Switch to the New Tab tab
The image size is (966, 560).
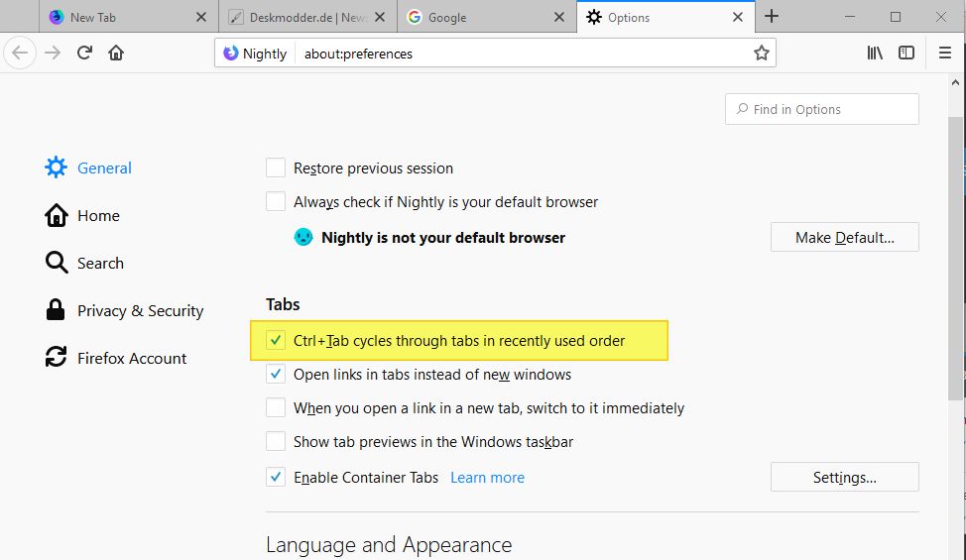(x=129, y=17)
